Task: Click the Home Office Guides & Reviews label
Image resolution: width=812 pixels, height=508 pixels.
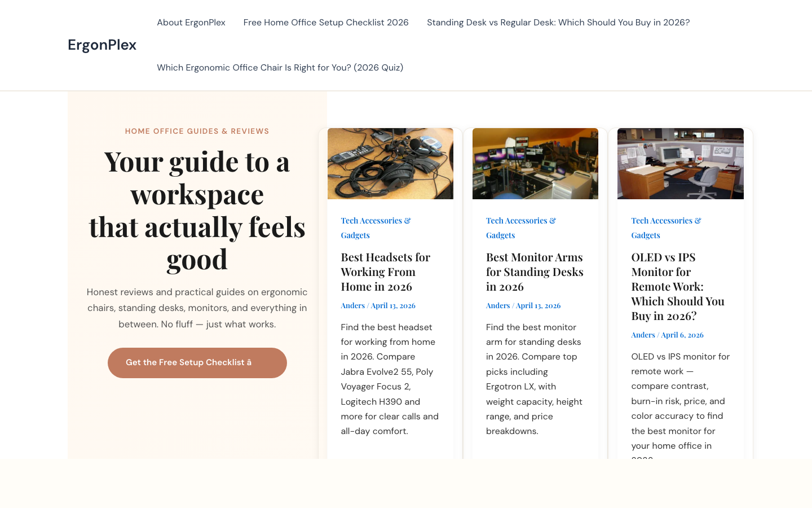Action: coord(197,132)
